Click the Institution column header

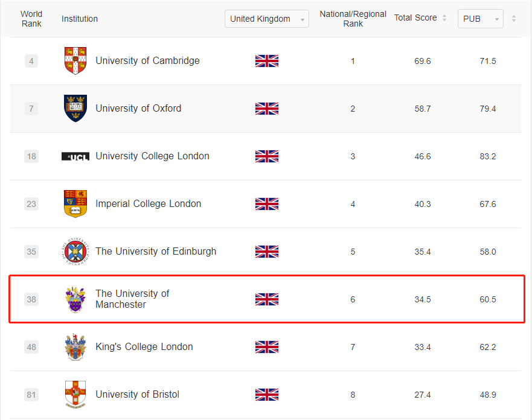tap(80, 19)
